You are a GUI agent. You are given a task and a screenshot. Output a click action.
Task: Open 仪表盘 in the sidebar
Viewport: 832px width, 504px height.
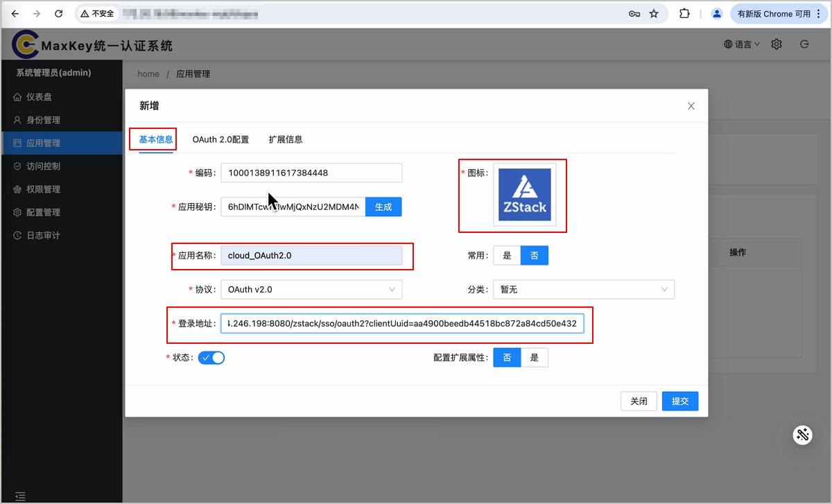click(61, 97)
